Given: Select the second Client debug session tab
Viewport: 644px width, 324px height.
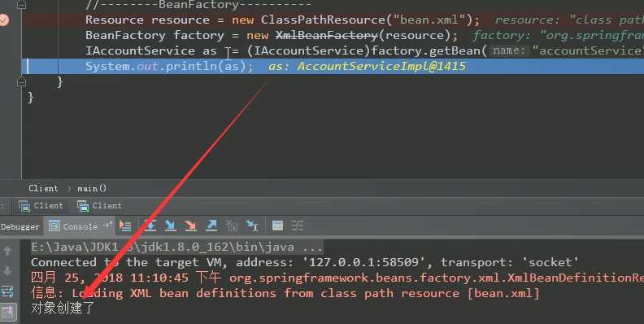Looking at the screenshot, I should click(x=100, y=206).
